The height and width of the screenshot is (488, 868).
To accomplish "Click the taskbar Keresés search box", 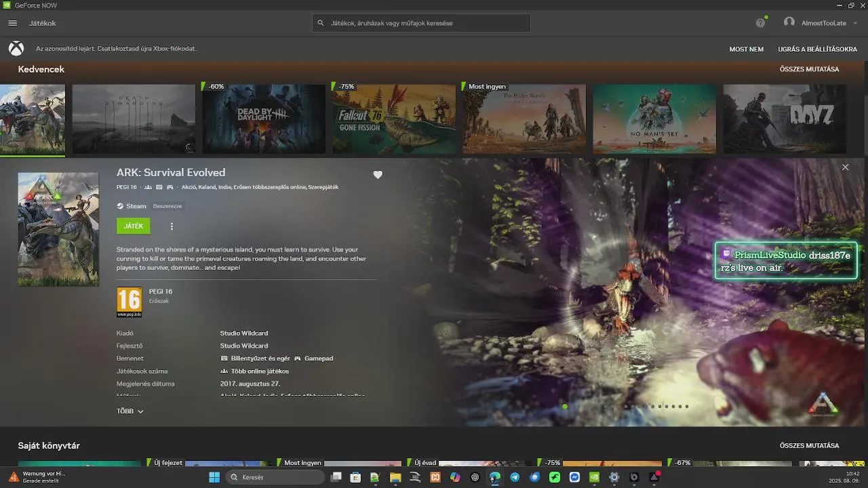I will [x=275, y=477].
